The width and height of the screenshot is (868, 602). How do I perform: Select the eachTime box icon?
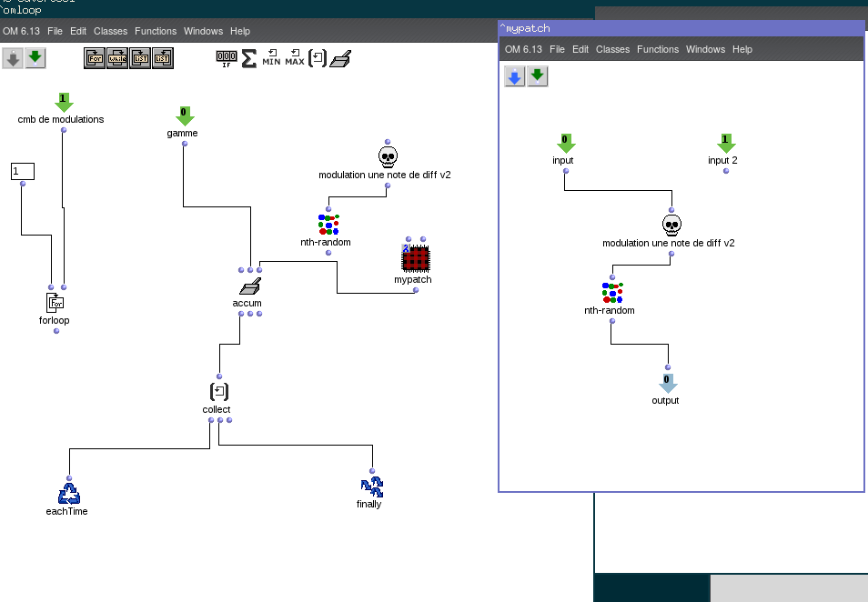[68, 493]
